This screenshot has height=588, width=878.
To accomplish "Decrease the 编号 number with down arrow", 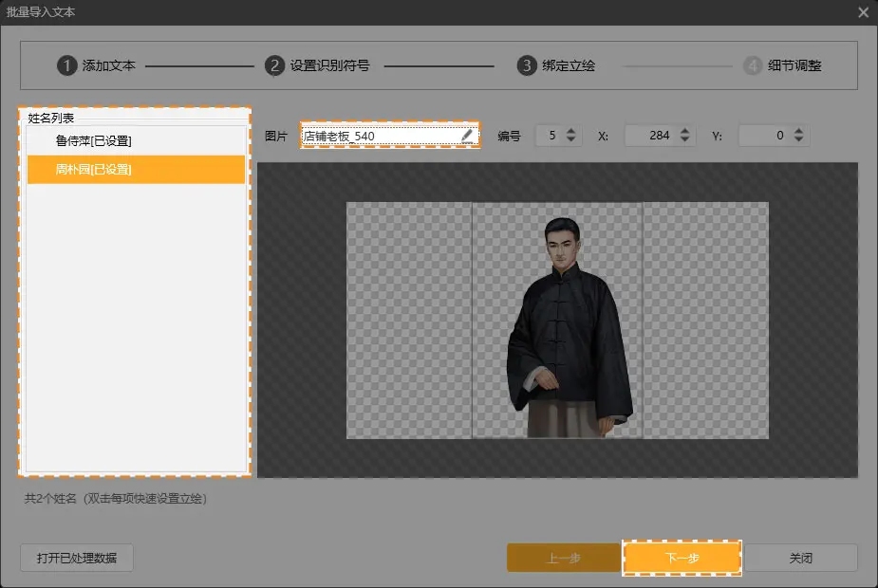I will click(570, 139).
